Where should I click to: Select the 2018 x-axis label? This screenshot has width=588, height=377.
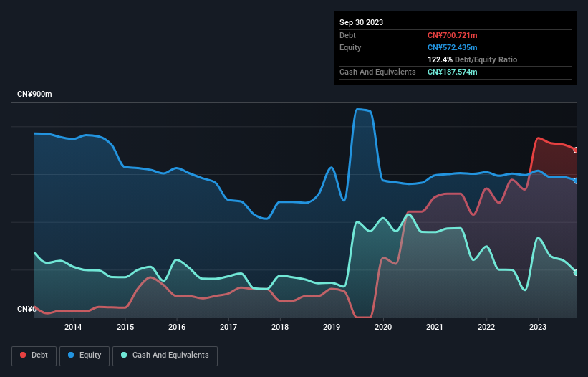coord(280,327)
